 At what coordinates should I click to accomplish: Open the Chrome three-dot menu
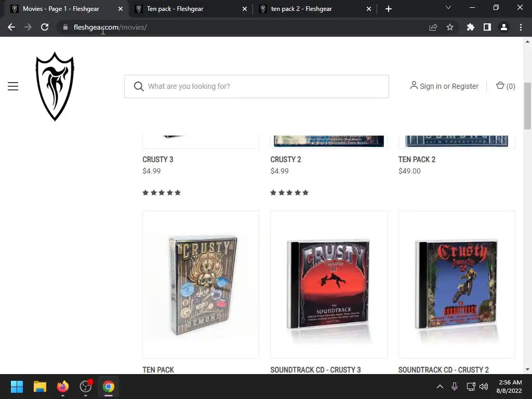point(521,27)
